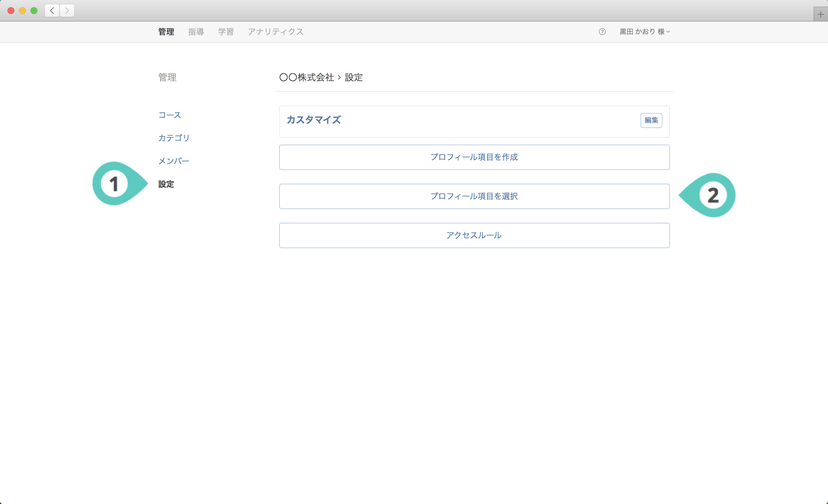The width and height of the screenshot is (828, 504).
Task: Open コース in the sidebar
Action: [170, 115]
